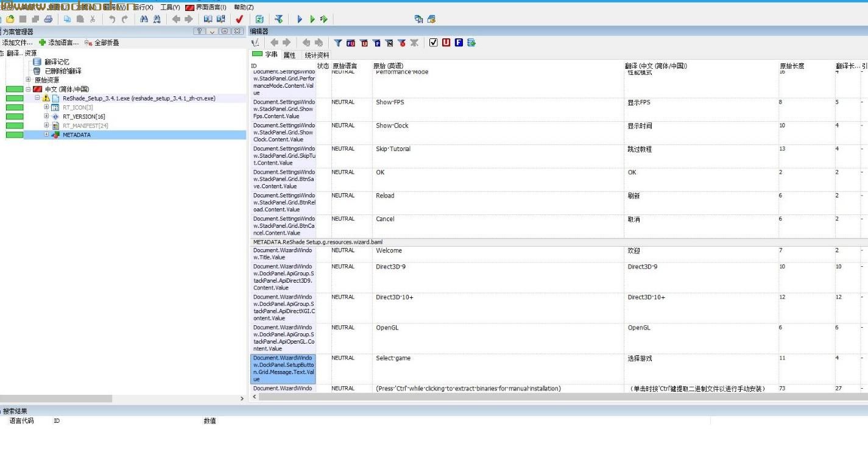Click the large red U icon in editor
This screenshot has height=474, width=868.
(x=446, y=43)
